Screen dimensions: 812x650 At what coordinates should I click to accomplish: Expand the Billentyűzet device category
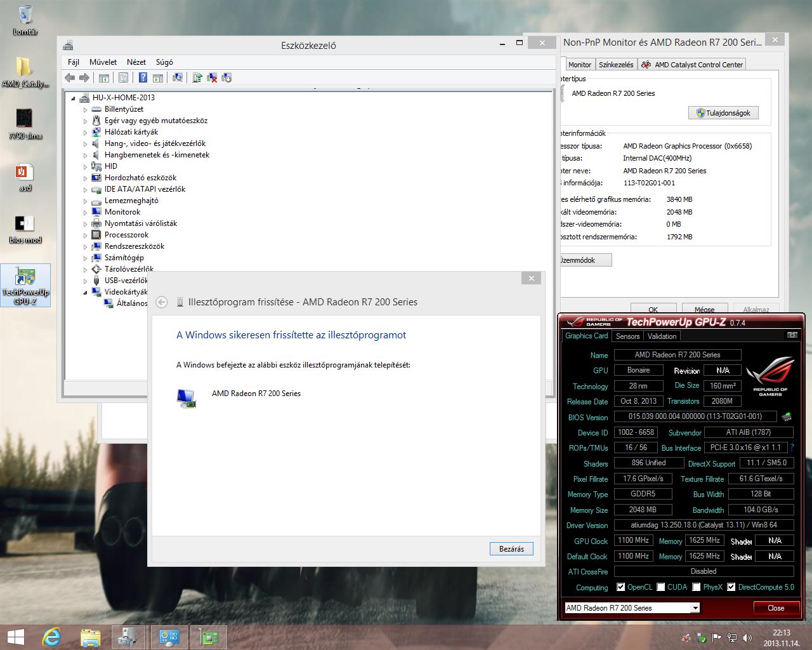[85, 109]
